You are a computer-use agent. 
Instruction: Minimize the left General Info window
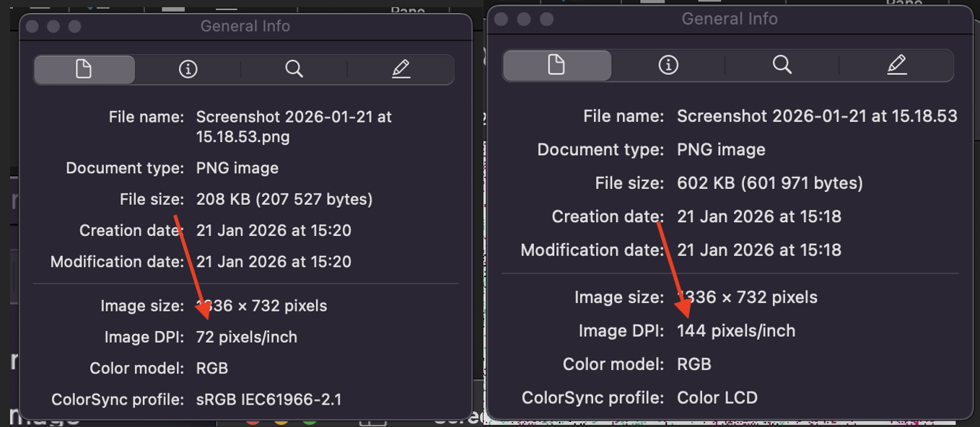(x=53, y=27)
